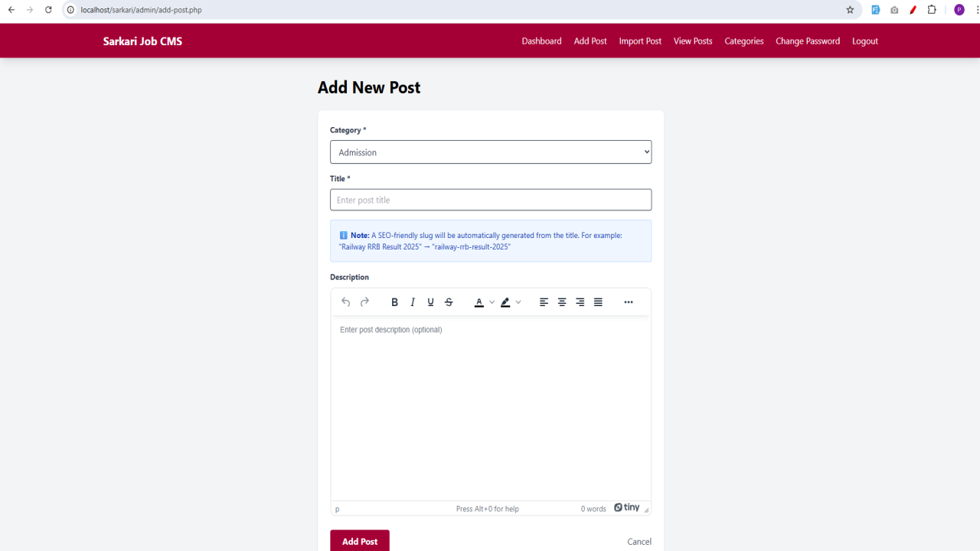Viewport: 980px width, 551px height.
Task: Justify text in the editor toolbar
Action: click(598, 302)
